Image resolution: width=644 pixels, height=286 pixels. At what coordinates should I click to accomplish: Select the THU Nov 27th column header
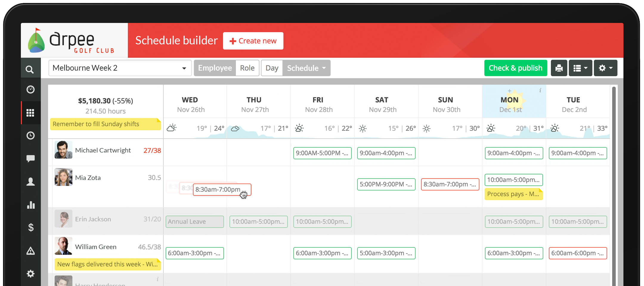258,101
